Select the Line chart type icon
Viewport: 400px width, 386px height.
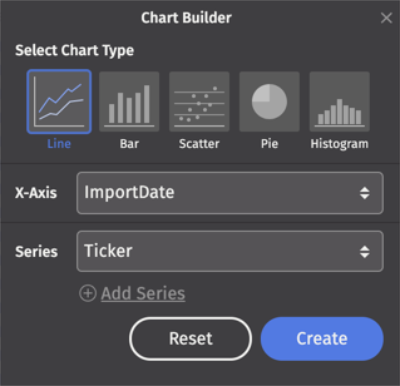(59, 102)
